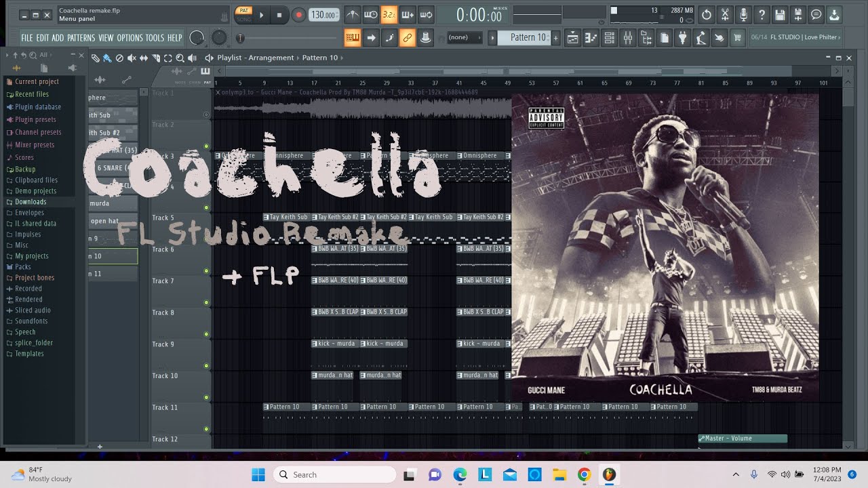
Task: Open the help question mark icon
Action: point(762,15)
